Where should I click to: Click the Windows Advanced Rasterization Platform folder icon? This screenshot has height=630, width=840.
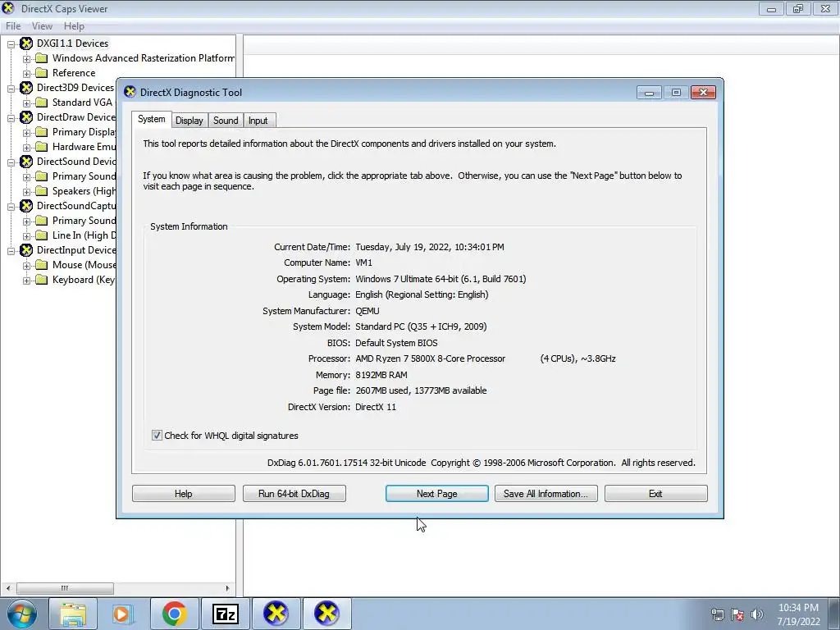pyautogui.click(x=42, y=58)
